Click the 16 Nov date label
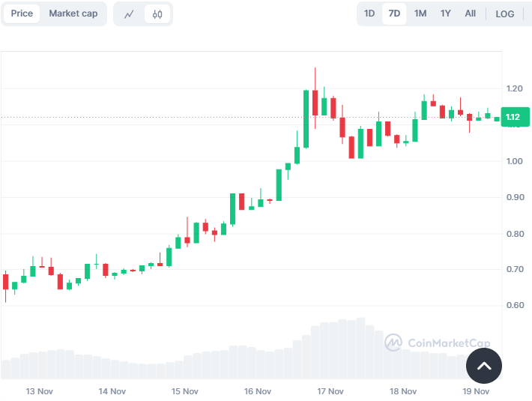The image size is (532, 401). pos(258,391)
